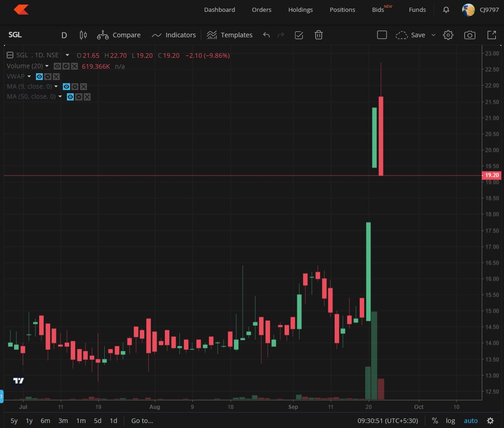The image size is (504, 428).
Task: Expand the left drawing toolbar tab
Action: [2, 397]
